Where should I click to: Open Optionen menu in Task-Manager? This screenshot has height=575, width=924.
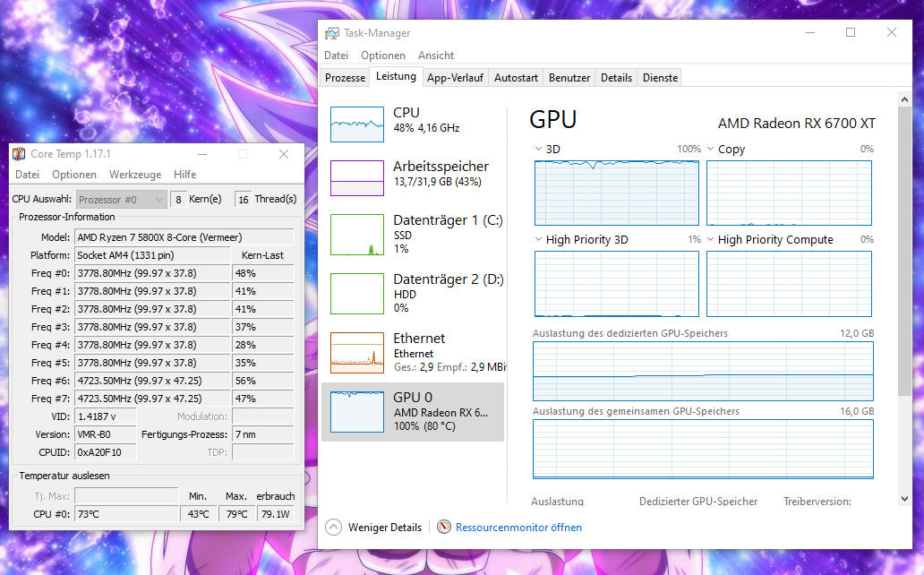click(383, 56)
